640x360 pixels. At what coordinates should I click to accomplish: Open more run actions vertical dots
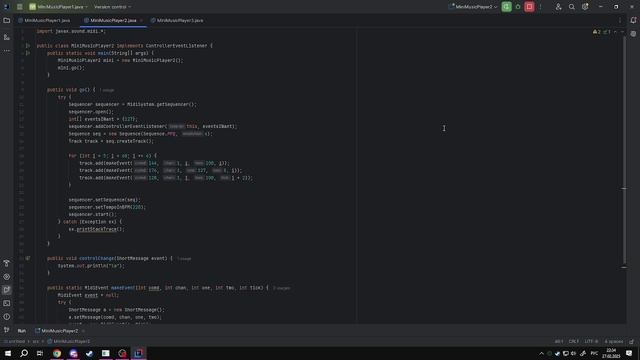(x=540, y=7)
